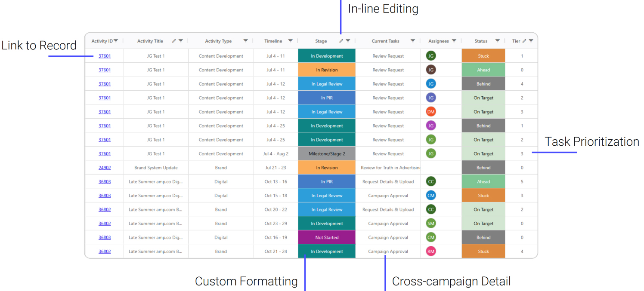This screenshot has height=291, width=644.
Task: Click the pencil edit icon in Tier header
Action: [524, 41]
